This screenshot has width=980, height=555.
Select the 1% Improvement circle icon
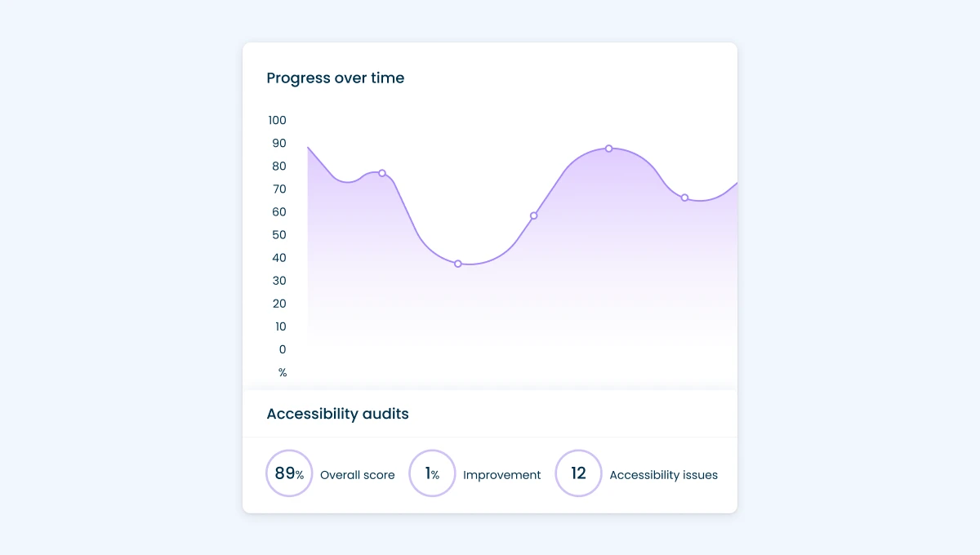432,473
